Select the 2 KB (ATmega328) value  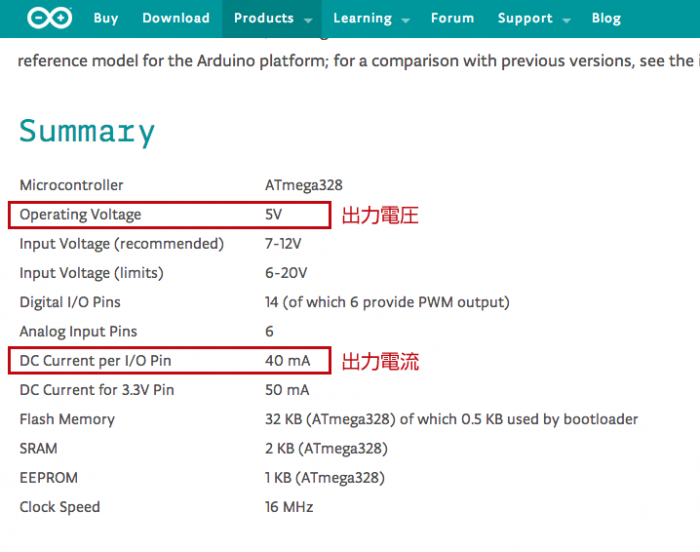(326, 448)
